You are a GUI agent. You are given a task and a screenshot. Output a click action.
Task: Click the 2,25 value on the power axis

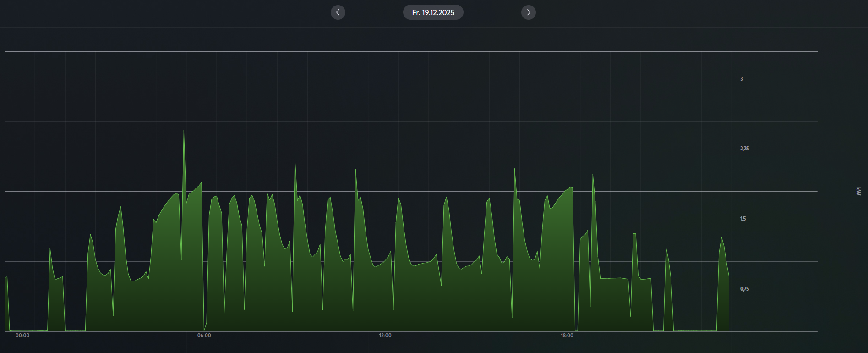tap(744, 149)
